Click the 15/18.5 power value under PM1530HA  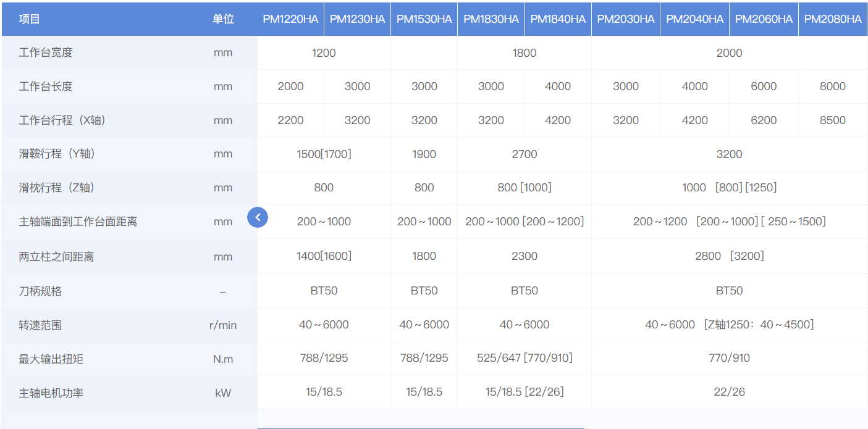(x=424, y=391)
